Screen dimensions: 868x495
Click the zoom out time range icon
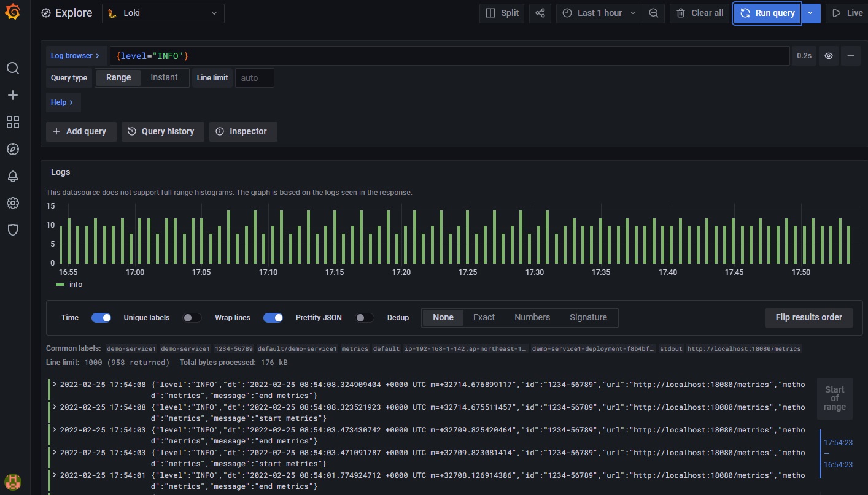[654, 13]
